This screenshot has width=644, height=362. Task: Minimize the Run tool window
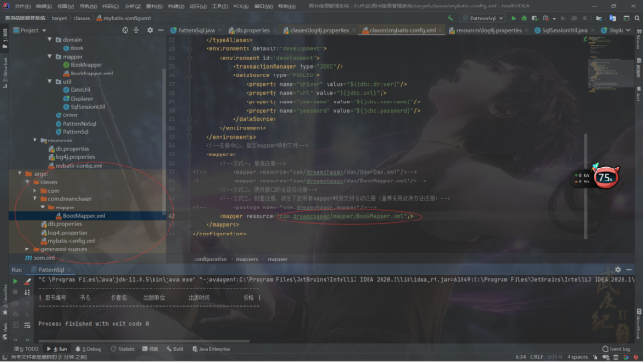(x=629, y=270)
